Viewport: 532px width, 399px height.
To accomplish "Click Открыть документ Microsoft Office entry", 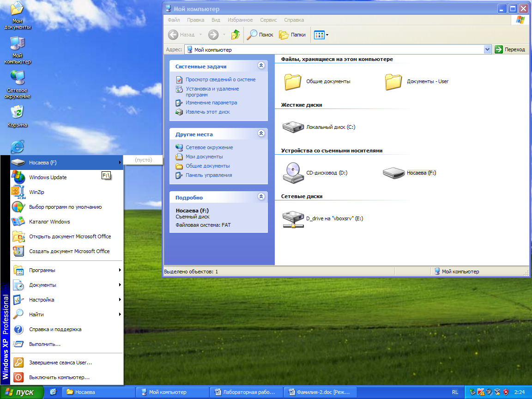I will [x=67, y=236].
